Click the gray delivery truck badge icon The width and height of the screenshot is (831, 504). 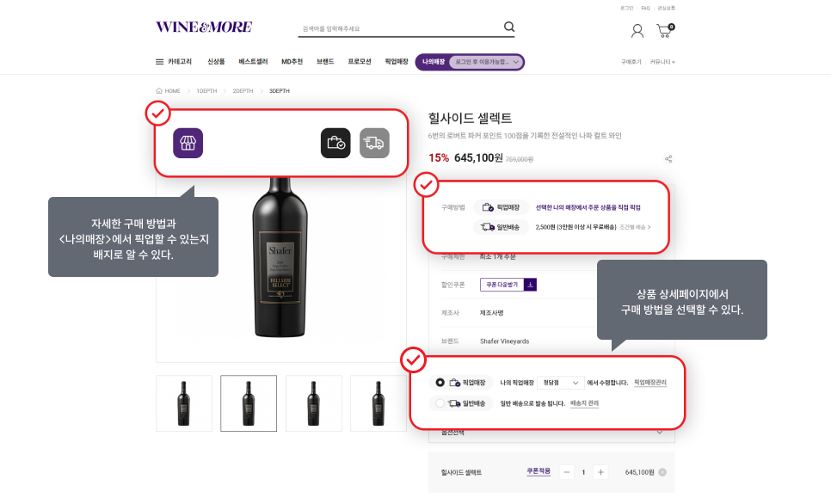(x=374, y=143)
